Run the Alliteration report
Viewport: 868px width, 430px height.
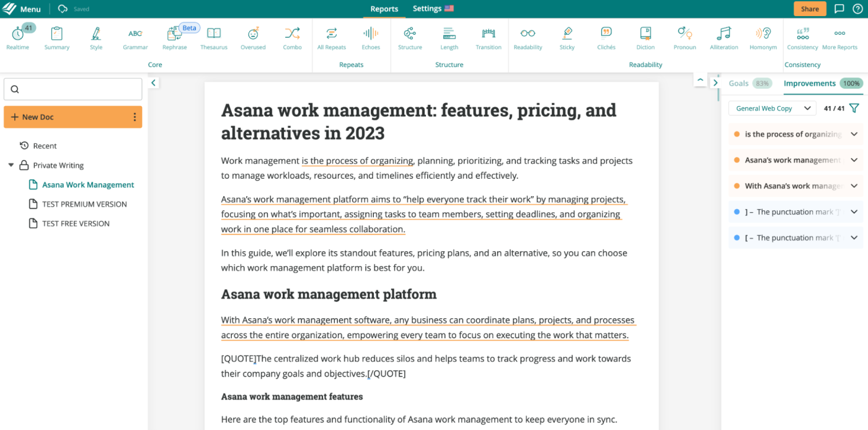point(724,37)
